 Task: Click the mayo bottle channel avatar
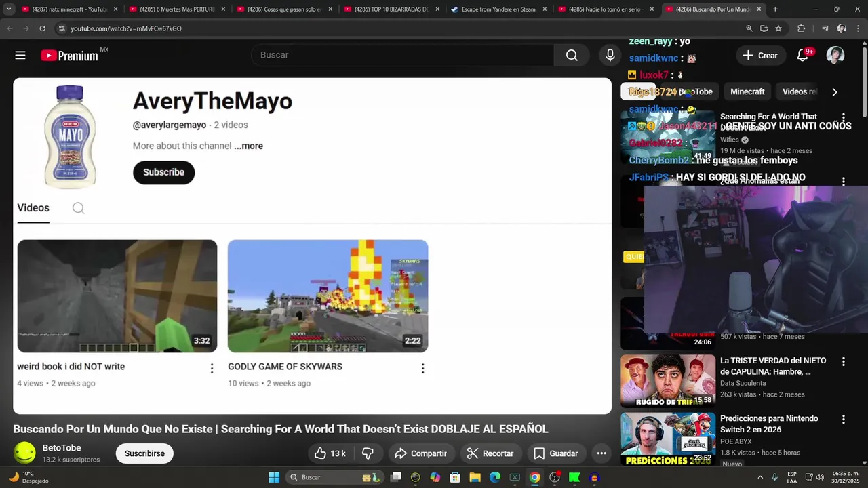70,136
